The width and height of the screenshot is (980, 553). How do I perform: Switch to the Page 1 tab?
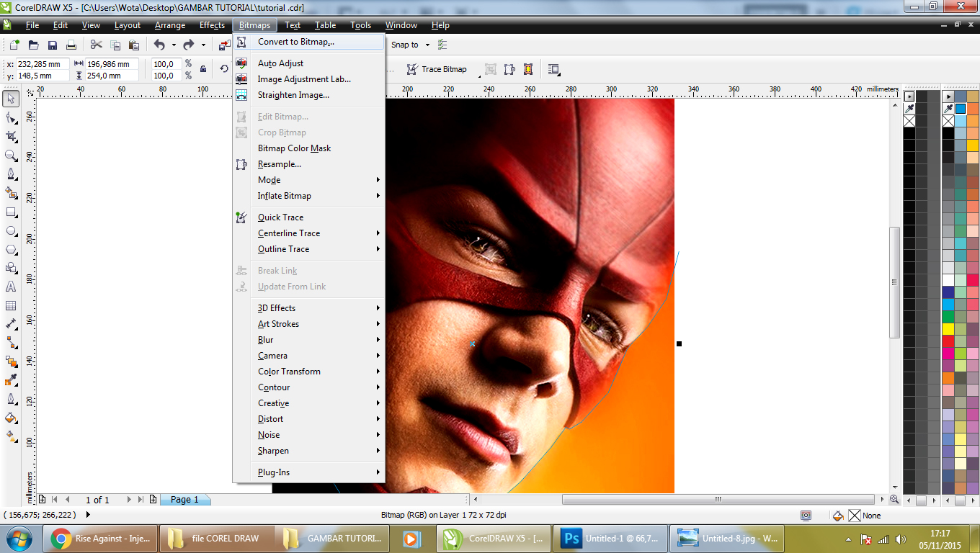click(184, 499)
